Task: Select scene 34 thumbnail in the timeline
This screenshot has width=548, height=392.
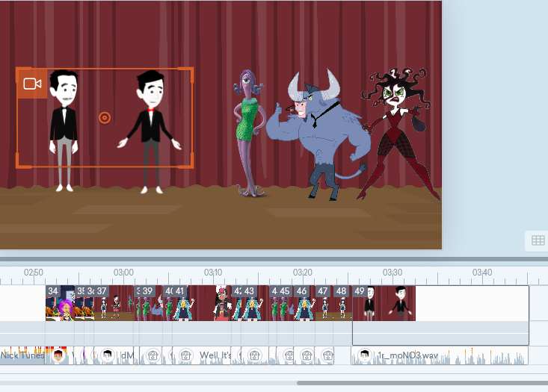Action: click(60, 303)
